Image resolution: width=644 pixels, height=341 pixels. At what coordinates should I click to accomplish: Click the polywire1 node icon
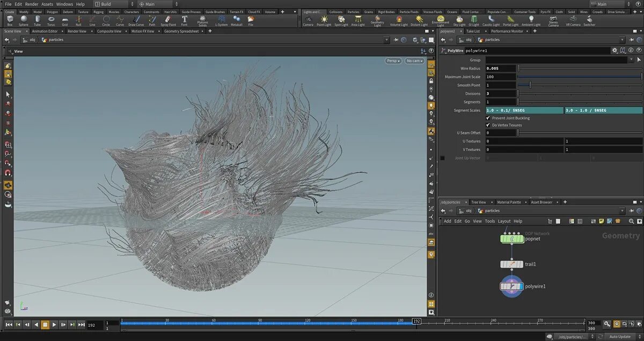point(511,286)
